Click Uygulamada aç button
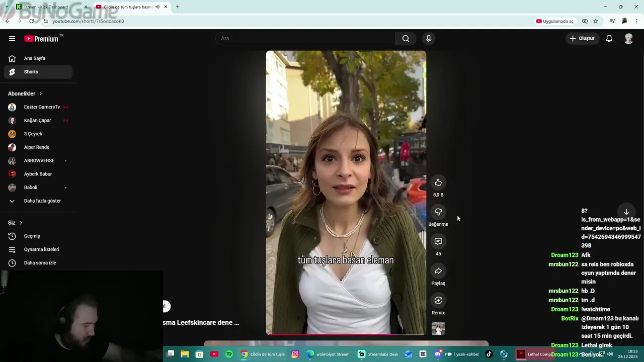The height and width of the screenshot is (362, 644). pyautogui.click(x=555, y=21)
